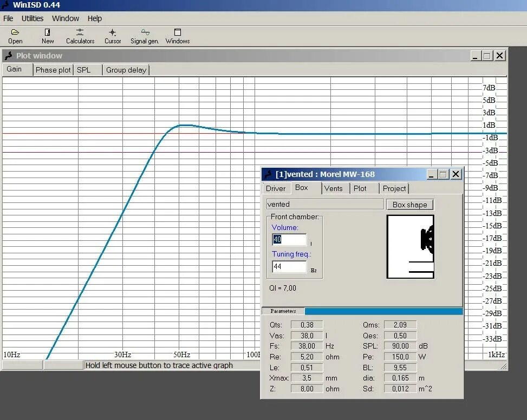
Task: Click the 30Hz axis label
Action: 122,355
